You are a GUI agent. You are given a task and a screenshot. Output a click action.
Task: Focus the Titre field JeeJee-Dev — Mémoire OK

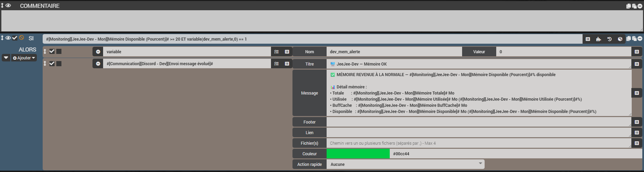[479, 64]
